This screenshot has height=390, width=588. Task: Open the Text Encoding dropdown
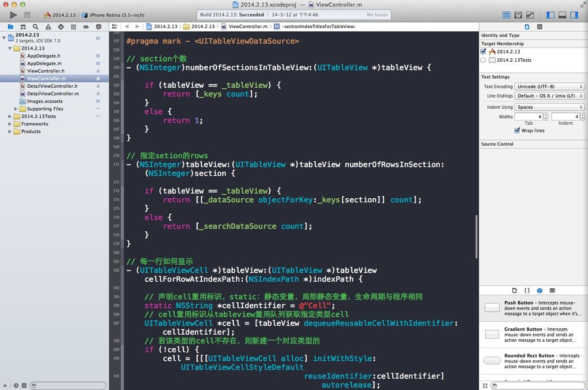pyautogui.click(x=549, y=86)
